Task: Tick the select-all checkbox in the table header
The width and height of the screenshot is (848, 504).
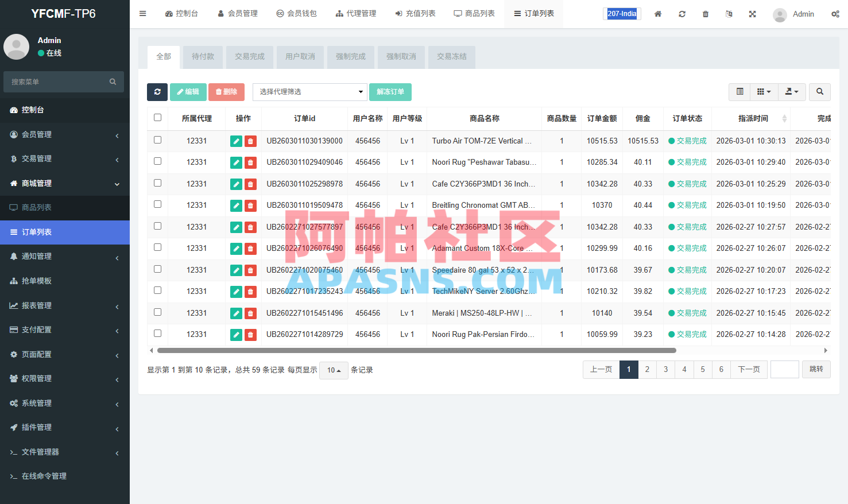Action: pos(158,118)
